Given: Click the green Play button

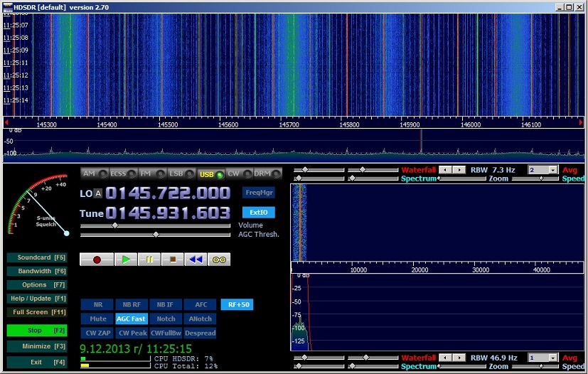Looking at the screenshot, I should [x=126, y=260].
